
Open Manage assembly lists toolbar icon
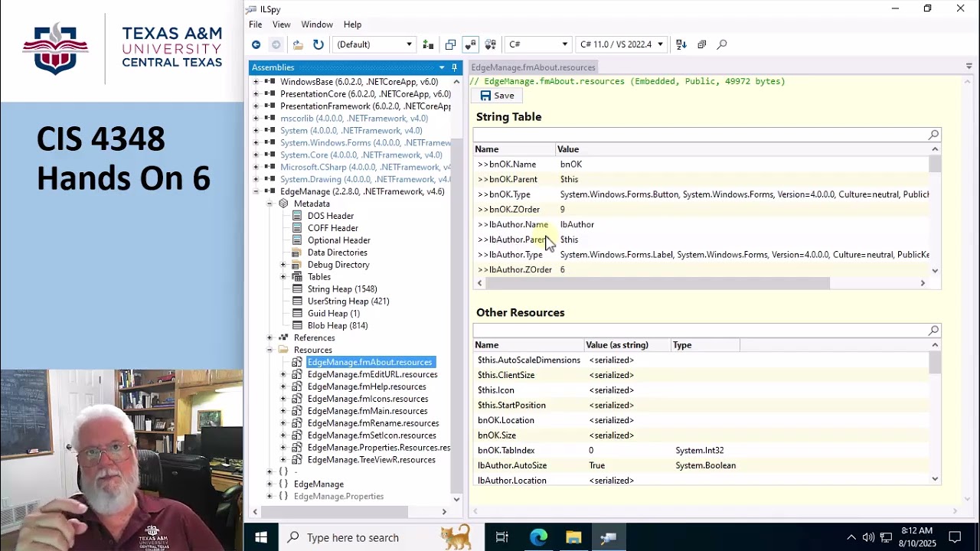(428, 44)
